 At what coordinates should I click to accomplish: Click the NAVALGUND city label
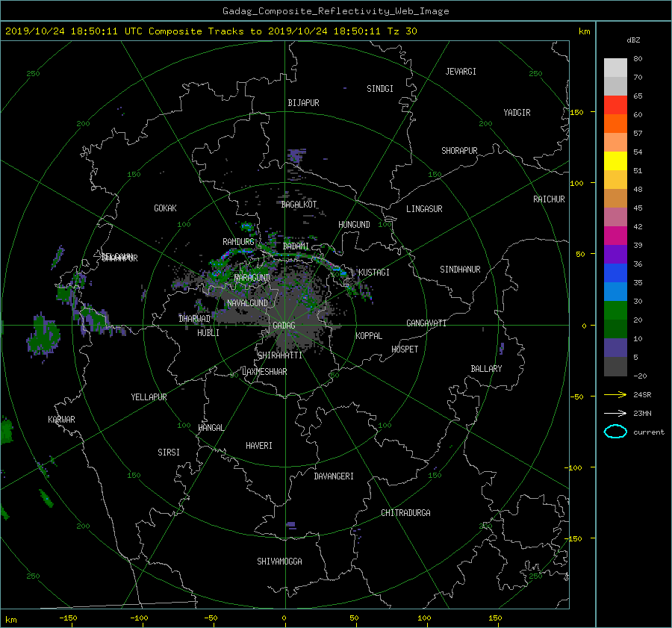[x=247, y=303]
